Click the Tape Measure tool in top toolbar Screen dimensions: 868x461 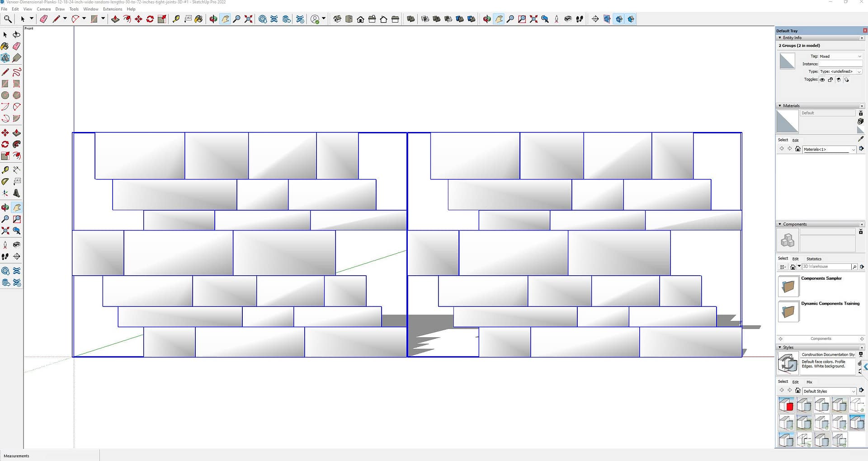click(x=176, y=19)
